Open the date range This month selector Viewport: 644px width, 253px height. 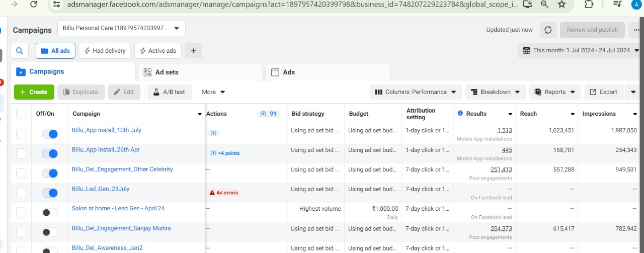tap(581, 50)
